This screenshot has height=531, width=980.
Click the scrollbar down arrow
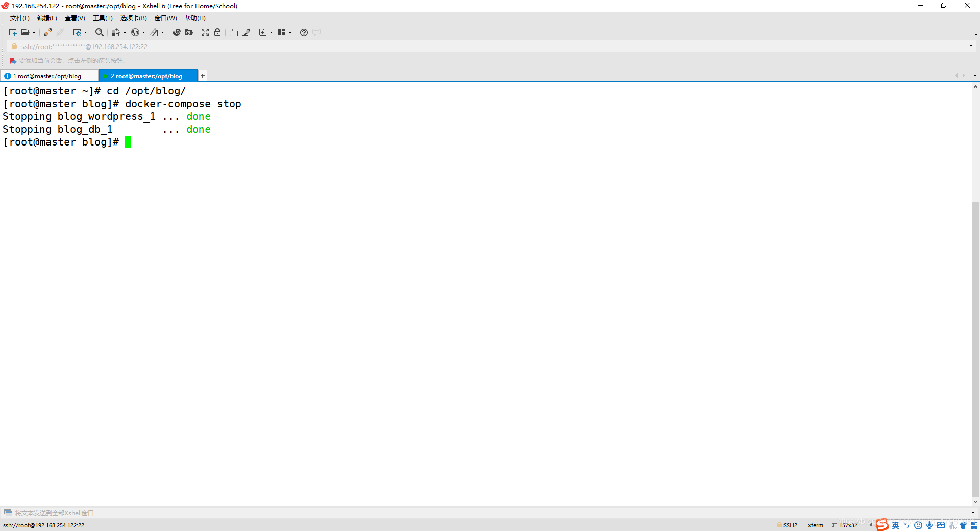point(975,502)
